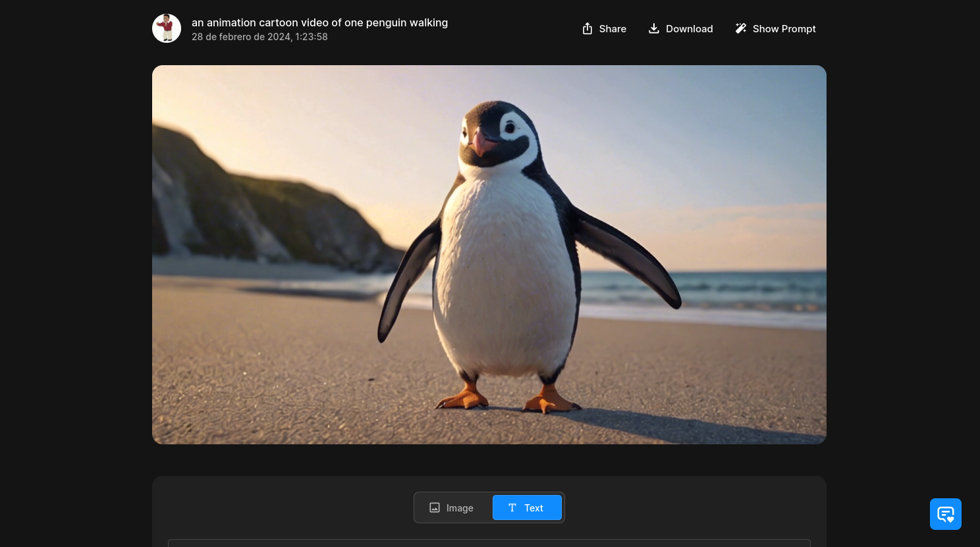This screenshot has height=547, width=980.
Task: Open the creator's profile avatar
Action: coord(167,28)
